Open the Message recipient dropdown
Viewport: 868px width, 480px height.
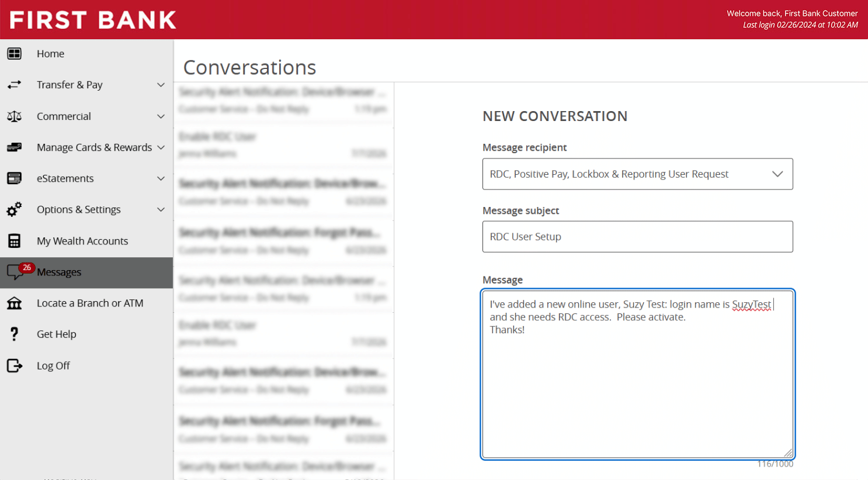click(x=637, y=174)
